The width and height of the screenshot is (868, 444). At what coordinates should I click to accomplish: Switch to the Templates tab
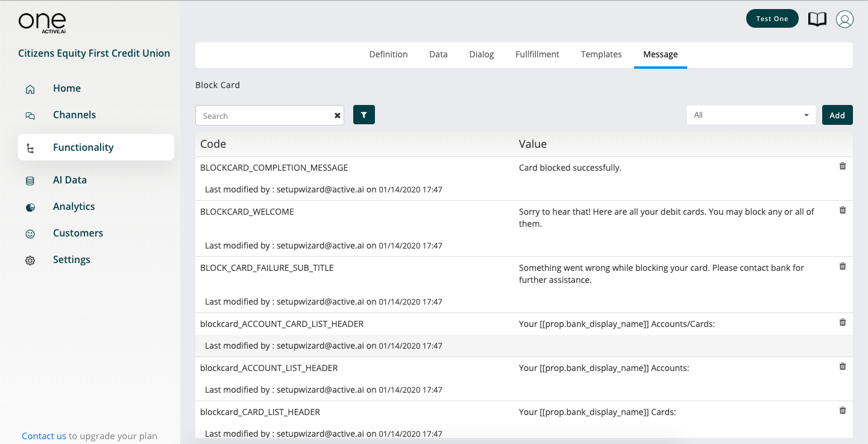pos(601,54)
